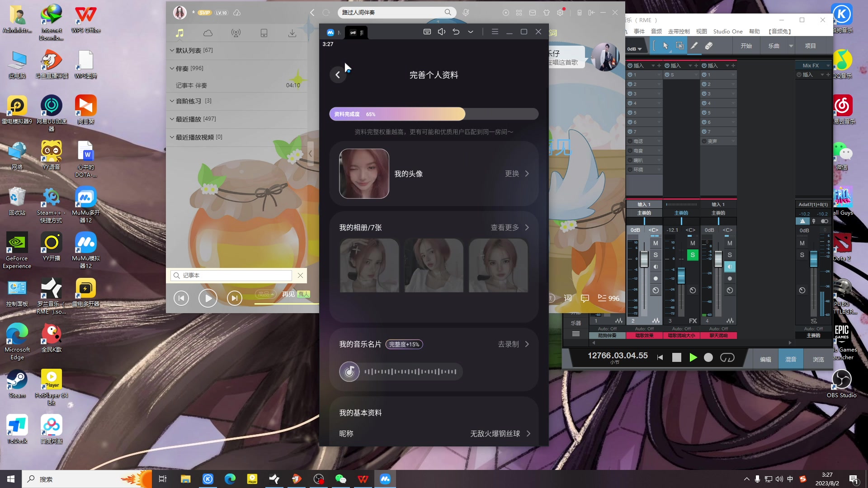Click MuMu emulator rotate-back arrow icon
The width and height of the screenshot is (868, 488).
point(456,32)
